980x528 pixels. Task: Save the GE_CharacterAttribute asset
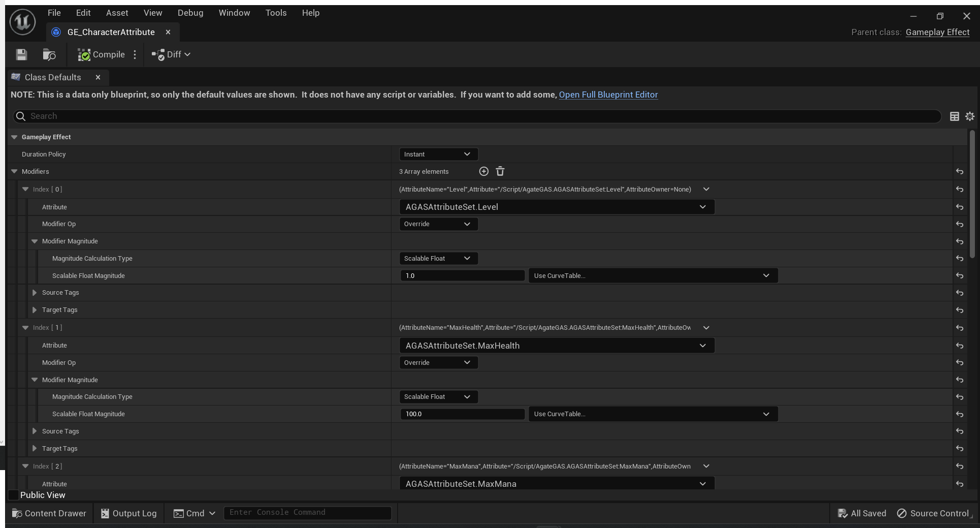[21, 54]
